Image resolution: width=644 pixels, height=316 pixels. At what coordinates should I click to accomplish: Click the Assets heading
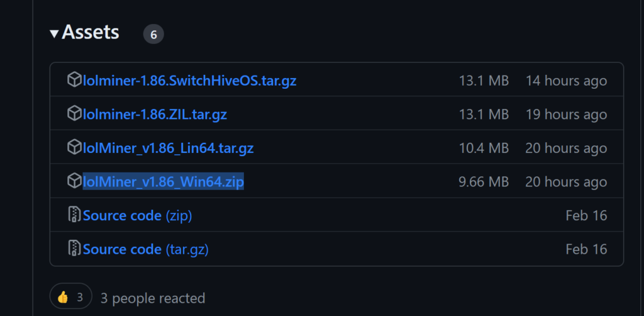(91, 33)
